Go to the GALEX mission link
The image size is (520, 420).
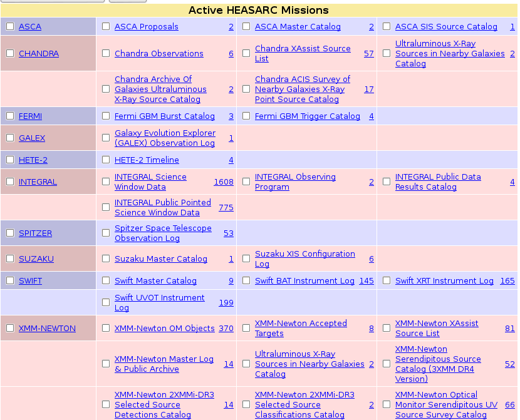tap(32, 138)
